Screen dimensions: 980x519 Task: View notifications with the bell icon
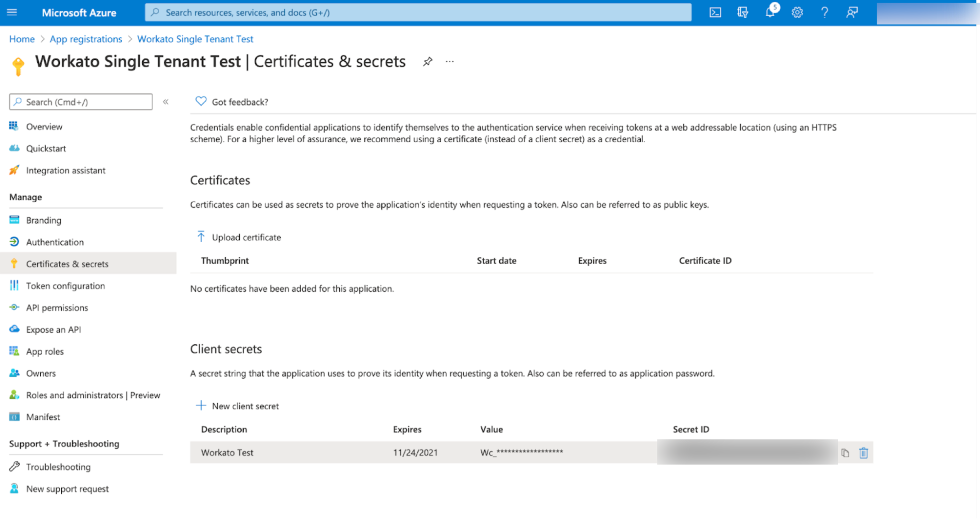pos(770,12)
